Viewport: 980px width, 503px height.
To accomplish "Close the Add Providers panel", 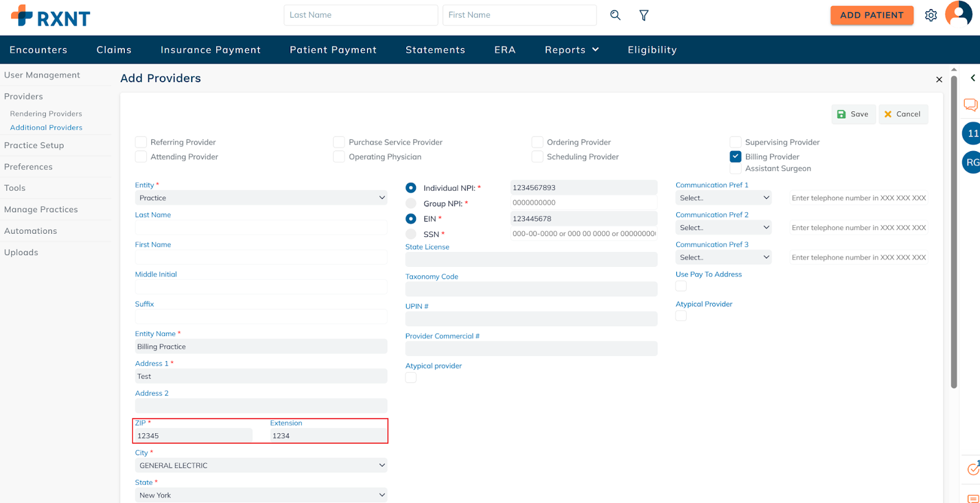I will [938, 80].
